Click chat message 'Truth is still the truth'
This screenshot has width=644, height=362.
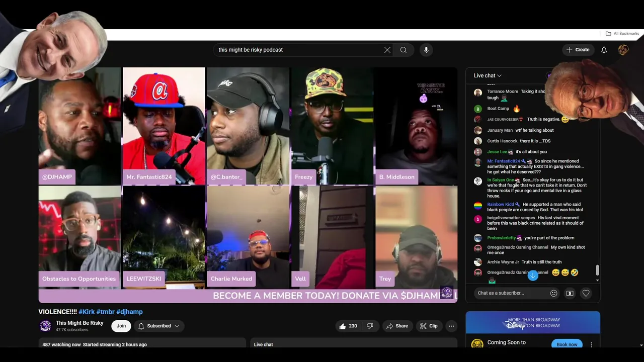coord(541,262)
